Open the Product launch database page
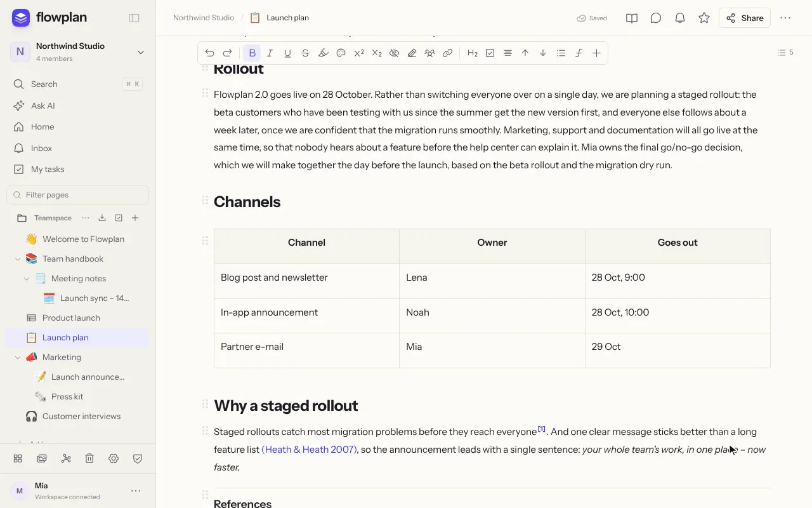Viewport: 812px width, 508px height. pyautogui.click(x=71, y=317)
